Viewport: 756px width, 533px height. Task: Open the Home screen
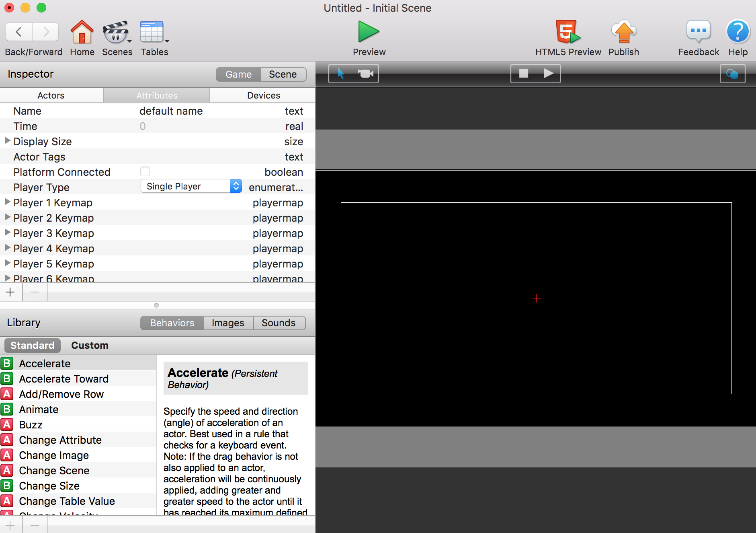click(x=82, y=32)
